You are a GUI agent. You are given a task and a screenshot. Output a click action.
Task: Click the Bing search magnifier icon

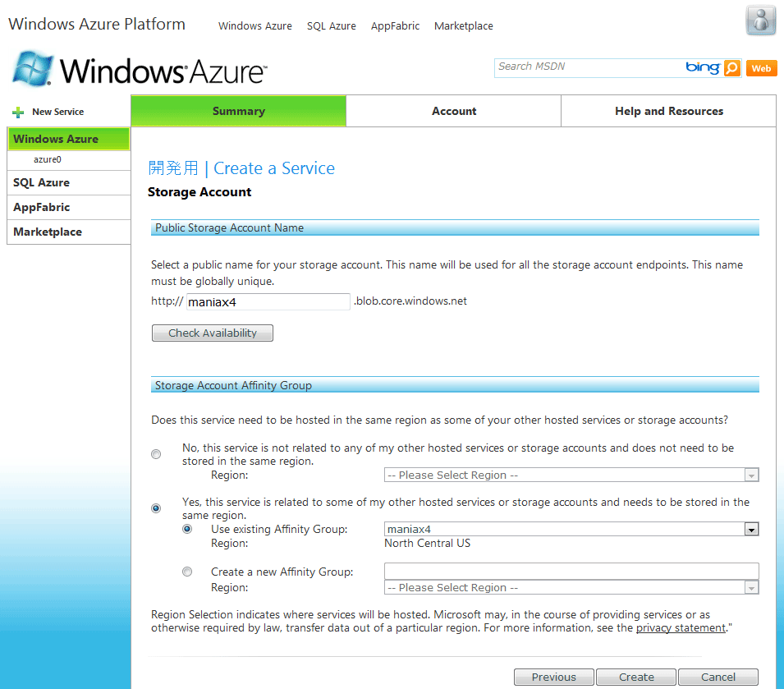(x=732, y=68)
